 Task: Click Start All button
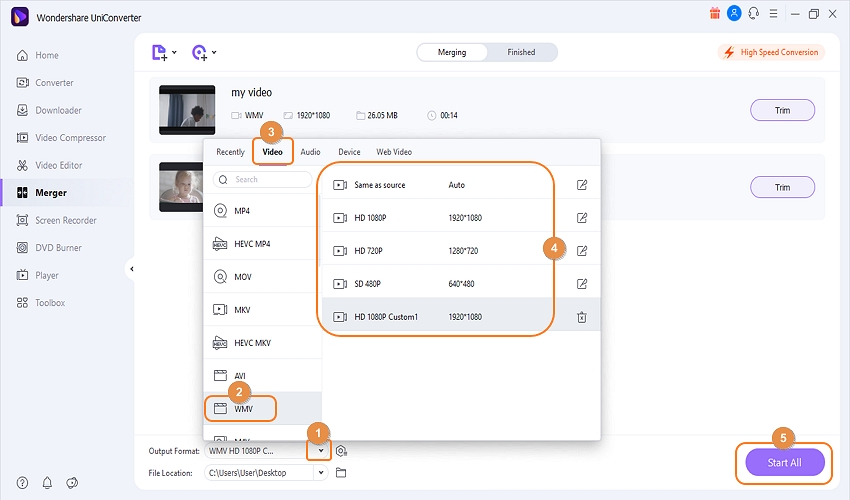point(785,463)
